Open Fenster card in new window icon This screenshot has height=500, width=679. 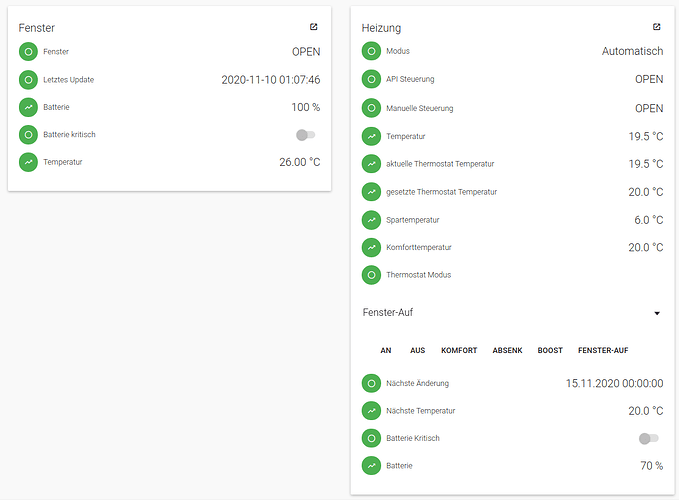click(314, 27)
